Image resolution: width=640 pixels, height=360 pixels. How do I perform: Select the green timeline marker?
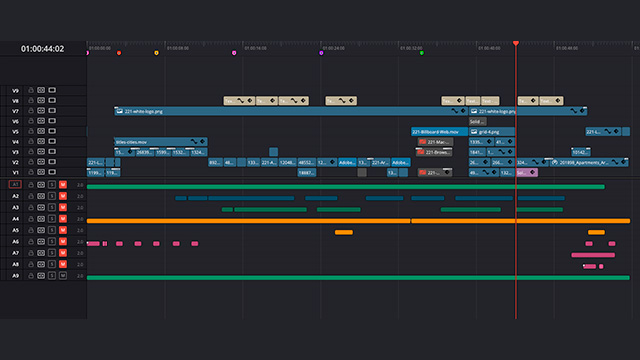(422, 53)
